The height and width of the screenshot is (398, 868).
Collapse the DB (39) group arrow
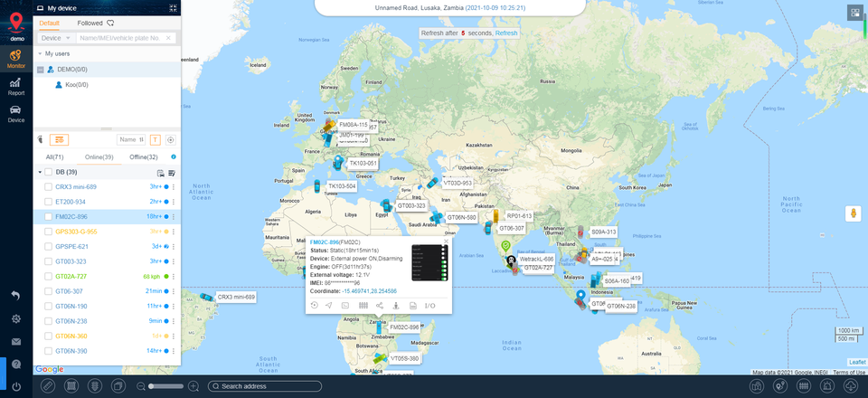pos(40,172)
